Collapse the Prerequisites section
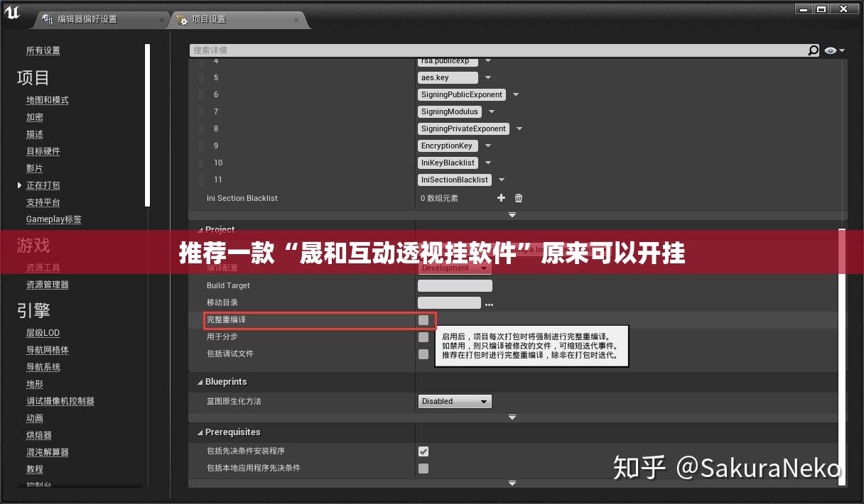This screenshot has height=504, width=864. pos(199,432)
